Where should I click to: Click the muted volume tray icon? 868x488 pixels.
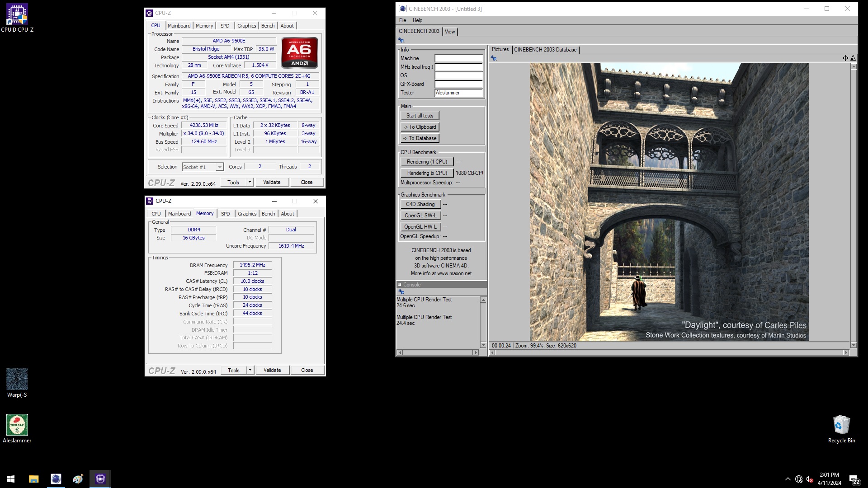pos(810,479)
